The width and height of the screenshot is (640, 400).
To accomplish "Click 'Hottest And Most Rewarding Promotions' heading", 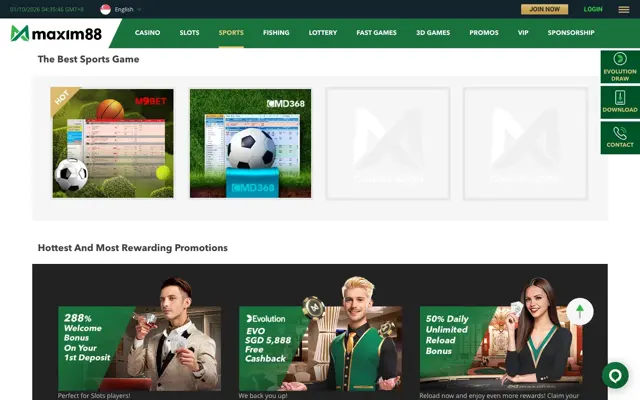I will (133, 248).
